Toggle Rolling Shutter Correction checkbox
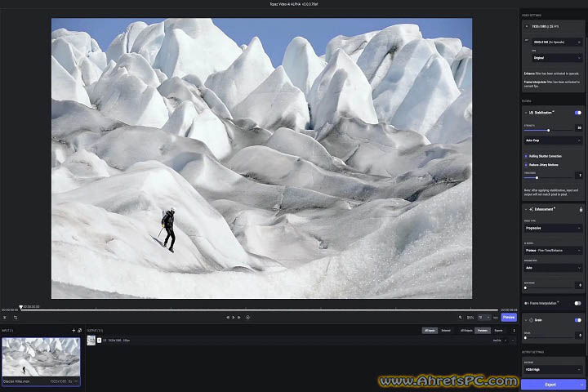 pos(526,156)
